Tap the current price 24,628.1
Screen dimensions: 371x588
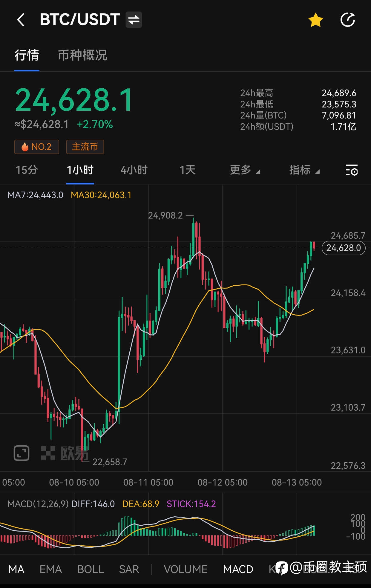[74, 100]
